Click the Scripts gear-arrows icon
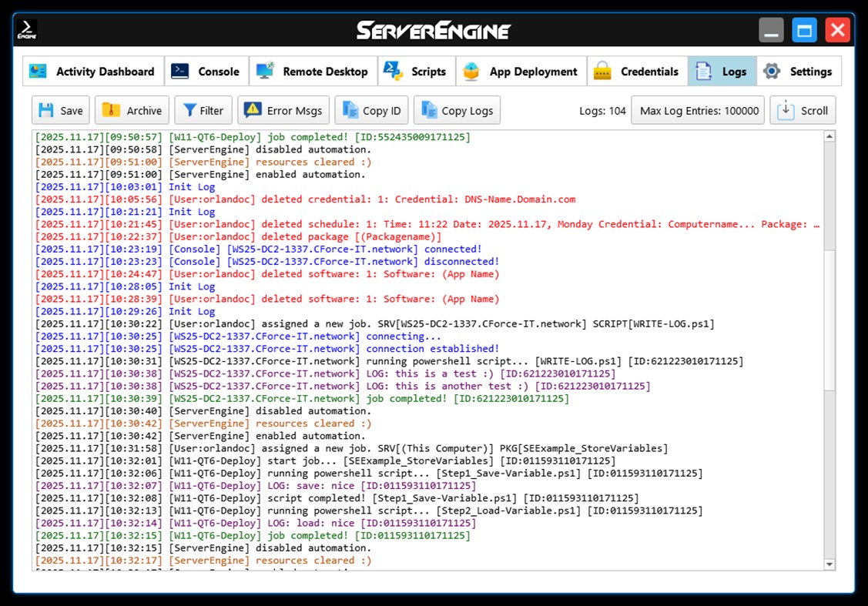Viewport: 868px width, 606px height. [394, 71]
